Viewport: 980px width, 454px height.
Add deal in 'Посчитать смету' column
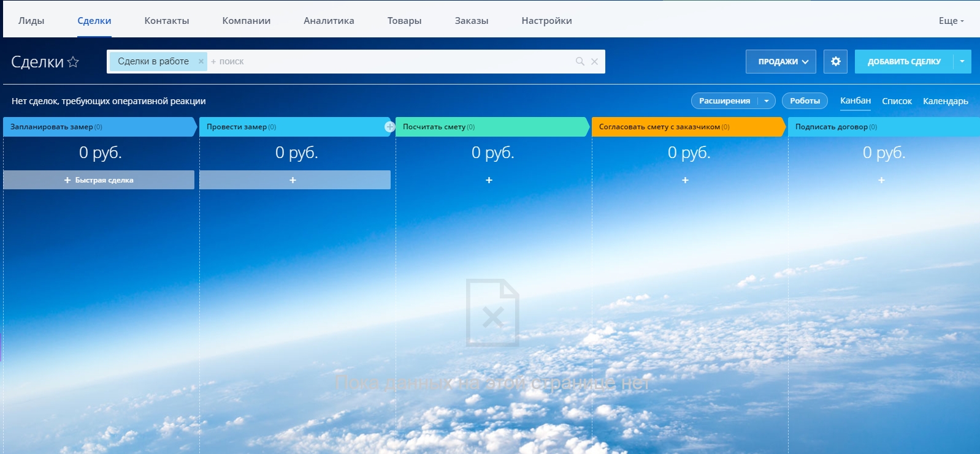[489, 180]
